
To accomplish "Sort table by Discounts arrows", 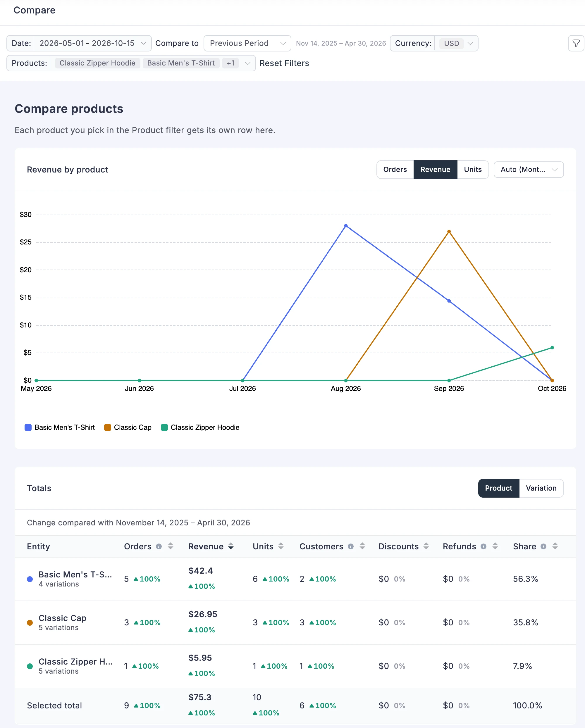I will [x=426, y=546].
